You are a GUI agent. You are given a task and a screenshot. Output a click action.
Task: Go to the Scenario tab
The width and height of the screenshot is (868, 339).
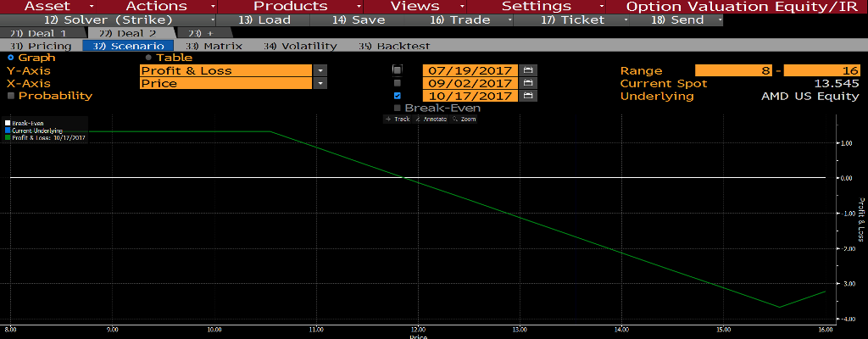(x=128, y=46)
